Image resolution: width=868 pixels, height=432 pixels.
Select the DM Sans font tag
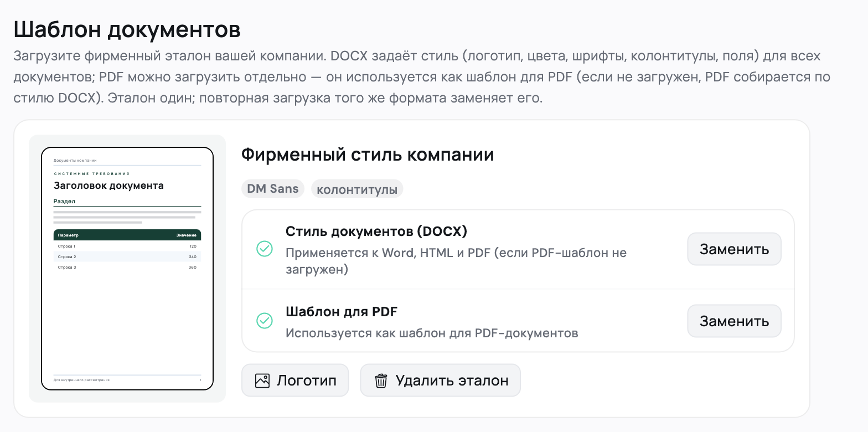coord(273,189)
